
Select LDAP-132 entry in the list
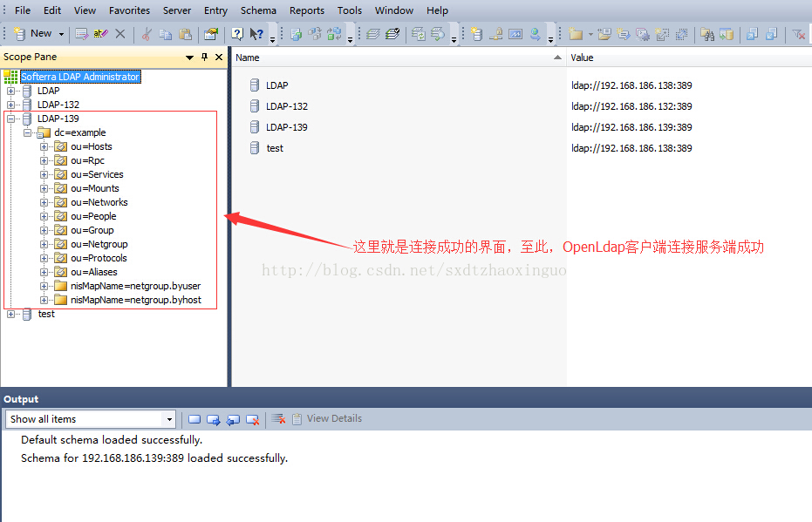287,106
